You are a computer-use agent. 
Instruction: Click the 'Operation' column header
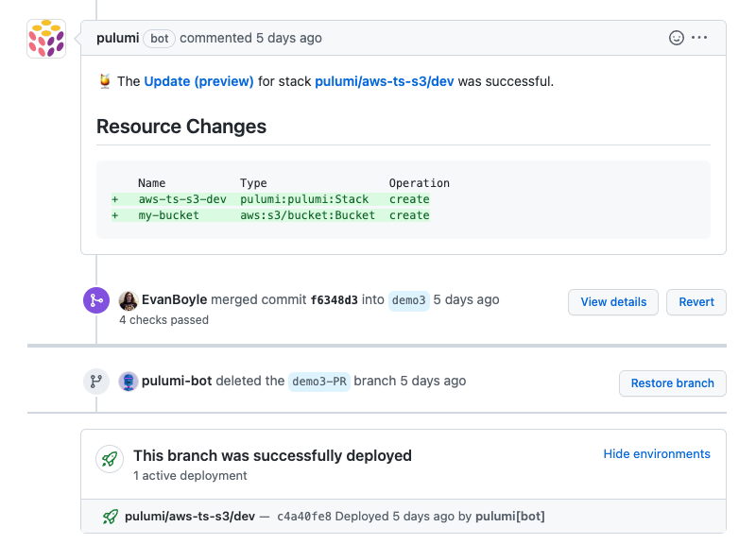(419, 183)
